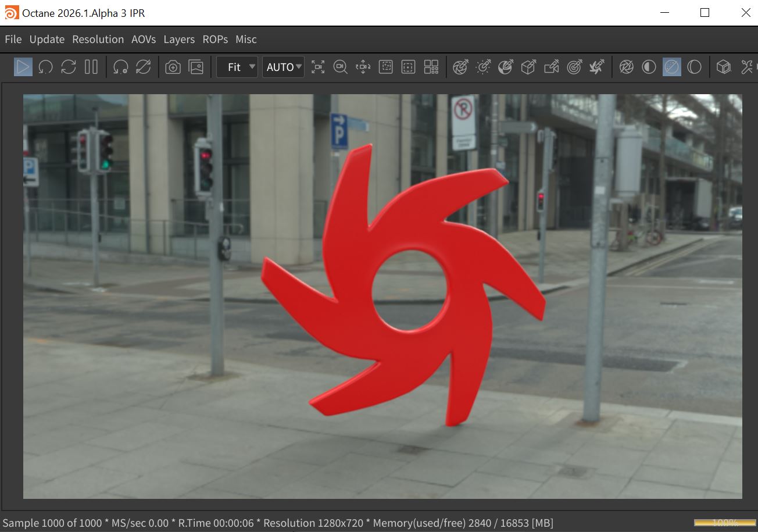
Task: Click the camera picker icon
Action: pos(551,67)
